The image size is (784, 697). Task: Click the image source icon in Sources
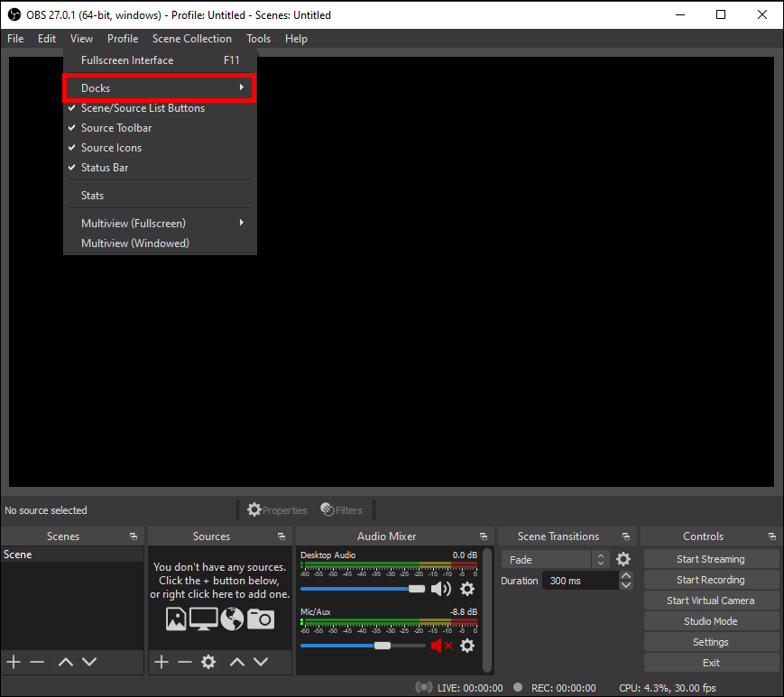176,619
